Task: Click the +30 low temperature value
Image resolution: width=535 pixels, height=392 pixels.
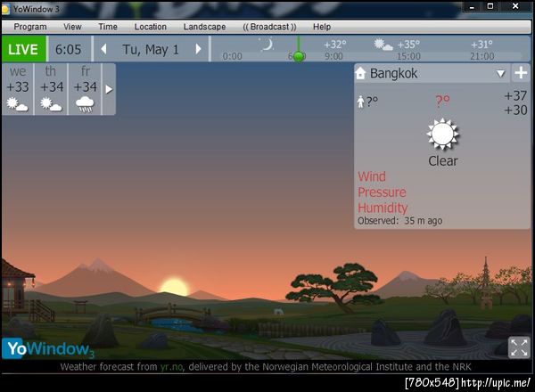Action: pos(515,110)
